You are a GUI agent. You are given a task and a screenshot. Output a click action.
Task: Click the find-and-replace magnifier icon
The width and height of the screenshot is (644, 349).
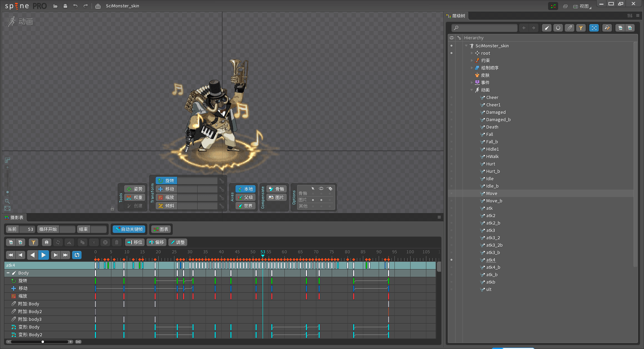607,28
